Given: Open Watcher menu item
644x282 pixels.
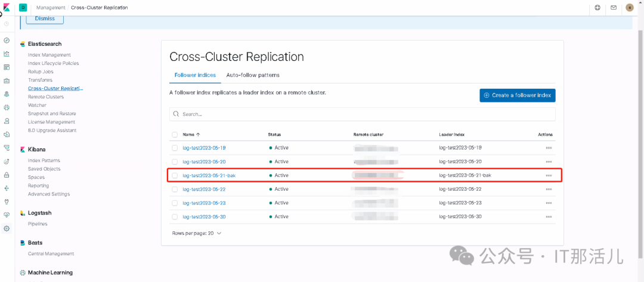Looking at the screenshot, I should click(37, 105).
